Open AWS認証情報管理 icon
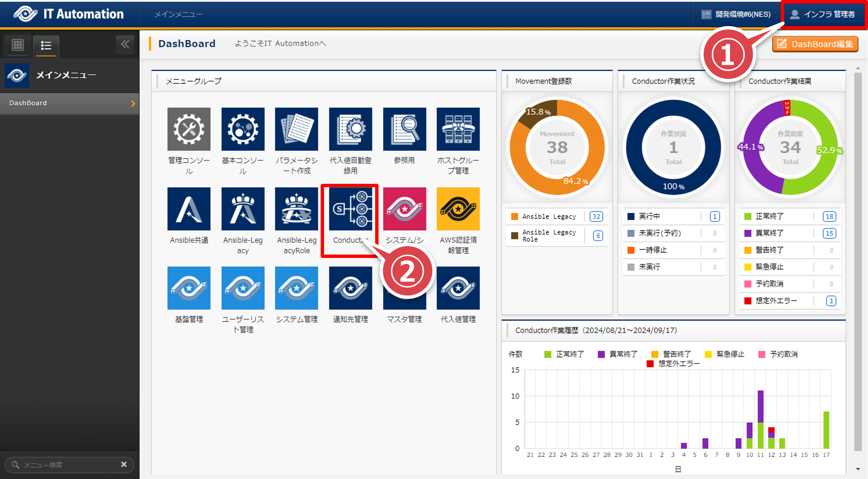Image resolution: width=868 pixels, height=479 pixels. point(458,209)
